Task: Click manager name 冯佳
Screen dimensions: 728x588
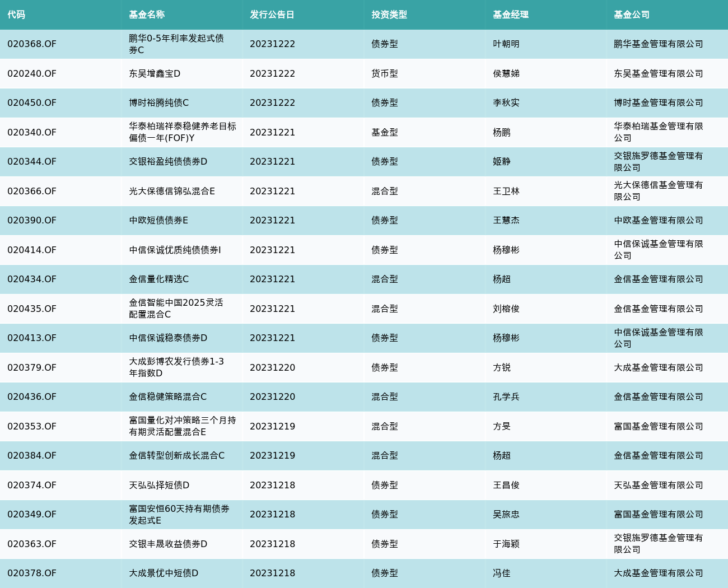Action: click(x=502, y=573)
